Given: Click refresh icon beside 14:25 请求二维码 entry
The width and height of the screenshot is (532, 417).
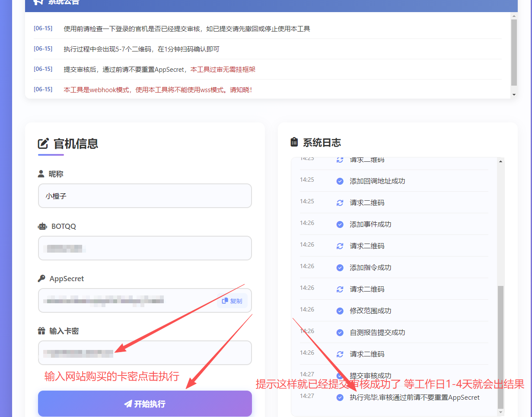Looking at the screenshot, I should (x=340, y=203).
